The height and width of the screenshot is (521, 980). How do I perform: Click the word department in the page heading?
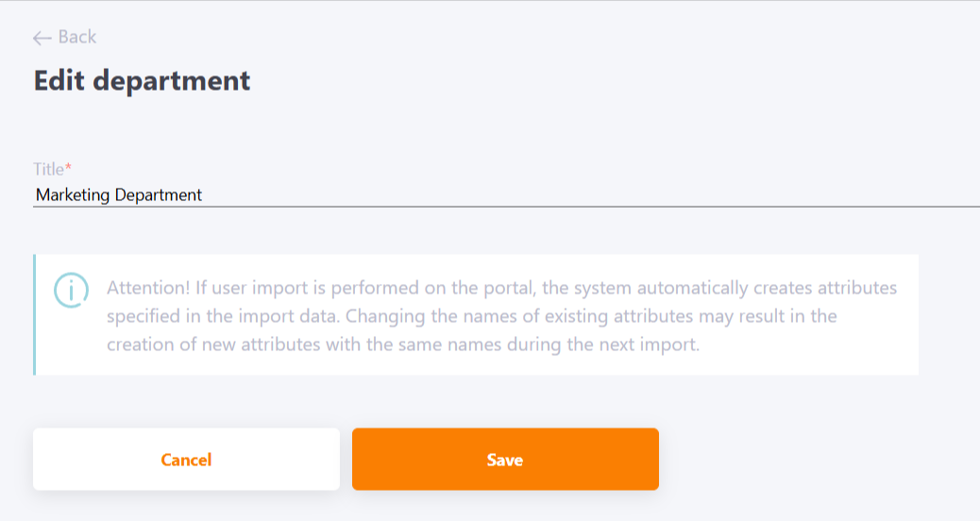coord(172,81)
